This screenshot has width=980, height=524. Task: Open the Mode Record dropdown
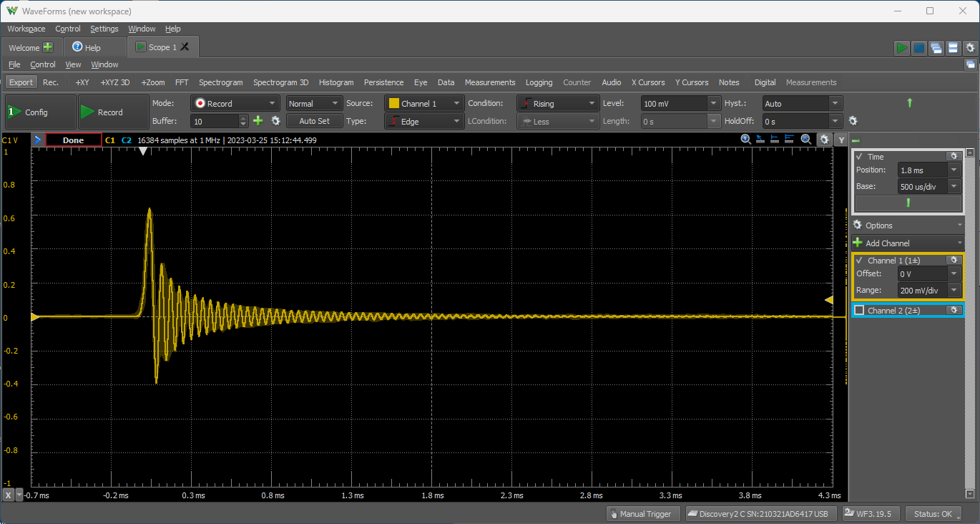click(235, 103)
